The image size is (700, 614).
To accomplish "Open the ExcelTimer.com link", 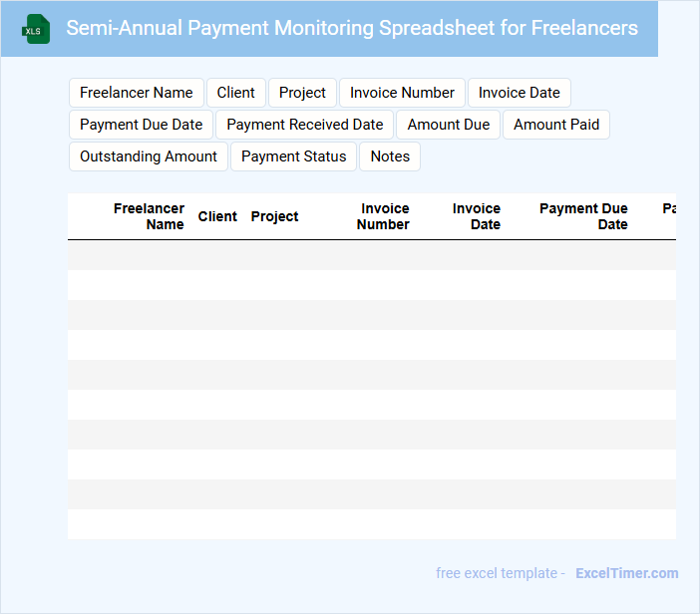I will [x=626, y=573].
